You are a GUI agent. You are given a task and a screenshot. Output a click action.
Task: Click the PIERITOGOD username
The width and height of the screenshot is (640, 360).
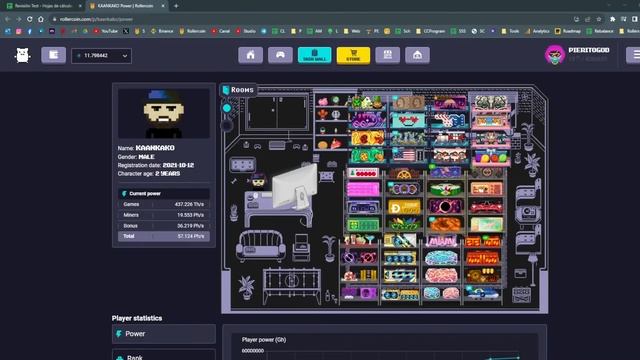pos(589,50)
